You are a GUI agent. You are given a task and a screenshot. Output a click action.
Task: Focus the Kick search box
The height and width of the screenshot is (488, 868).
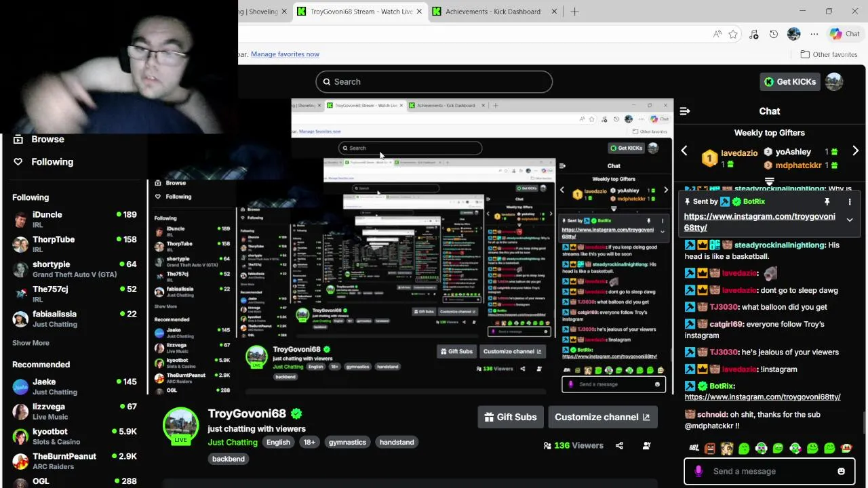pyautogui.click(x=434, y=81)
